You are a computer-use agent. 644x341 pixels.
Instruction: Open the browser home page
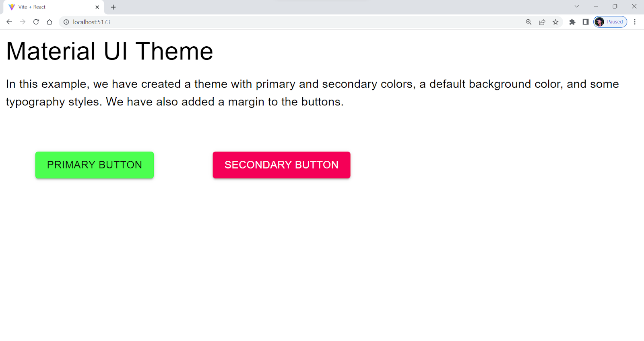pos(50,22)
